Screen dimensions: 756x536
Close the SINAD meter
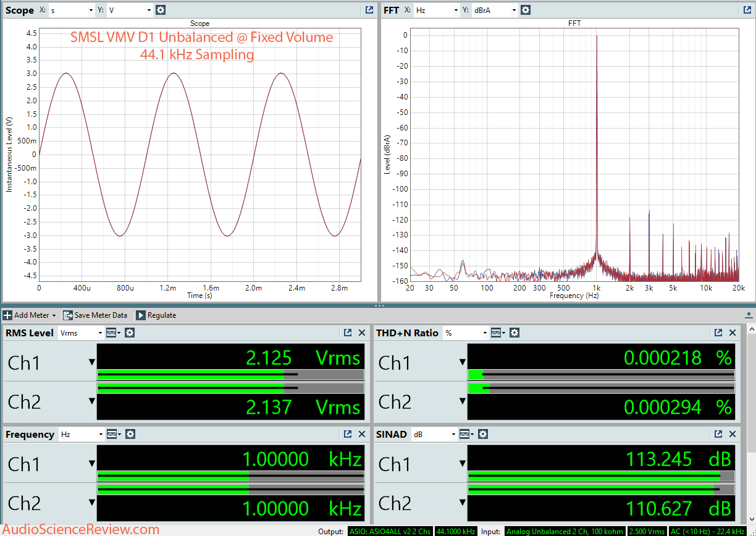pyautogui.click(x=733, y=434)
